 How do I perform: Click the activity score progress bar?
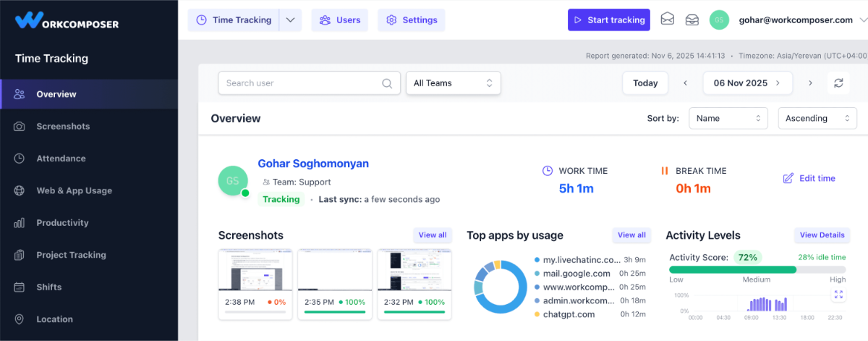pos(757,269)
